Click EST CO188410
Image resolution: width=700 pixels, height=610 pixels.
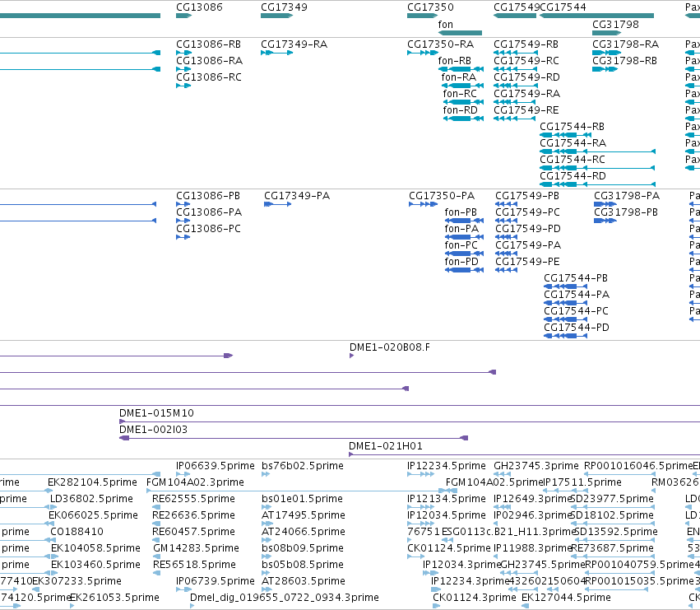pyautogui.click(x=76, y=532)
